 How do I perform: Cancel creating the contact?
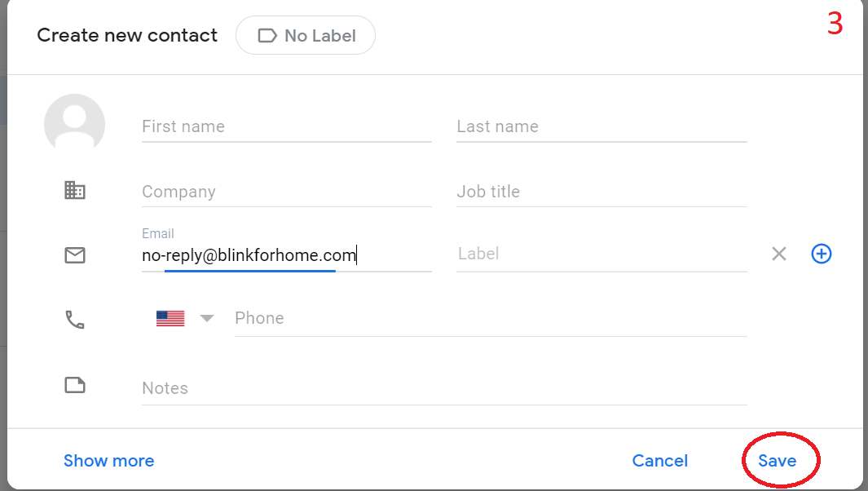click(x=659, y=460)
